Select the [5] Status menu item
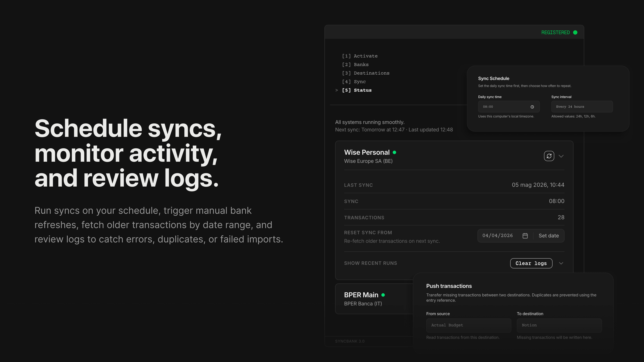 (357, 90)
